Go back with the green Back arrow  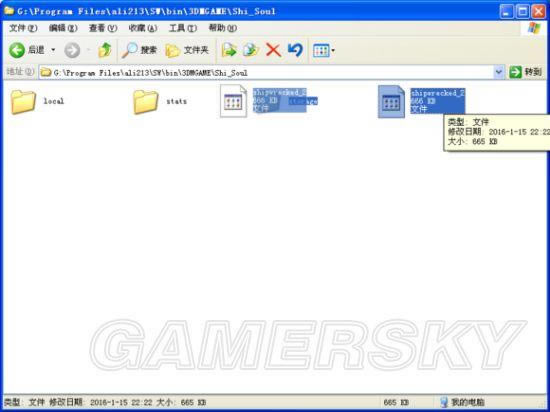click(x=17, y=50)
